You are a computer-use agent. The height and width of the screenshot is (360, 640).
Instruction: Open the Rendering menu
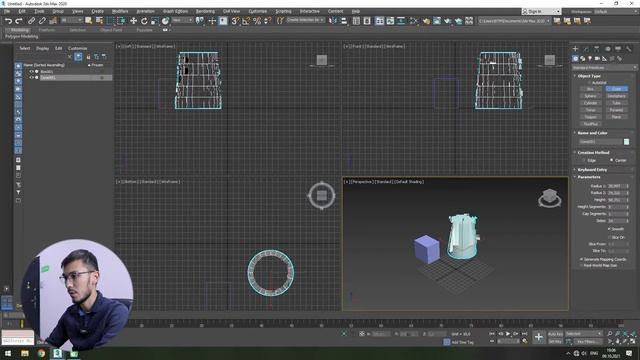[205, 11]
